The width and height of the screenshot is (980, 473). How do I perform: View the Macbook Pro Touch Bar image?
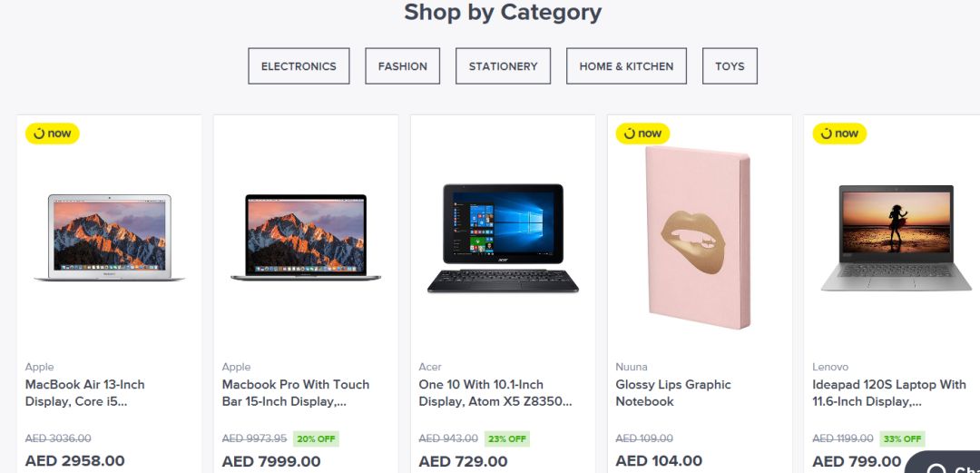[306, 238]
